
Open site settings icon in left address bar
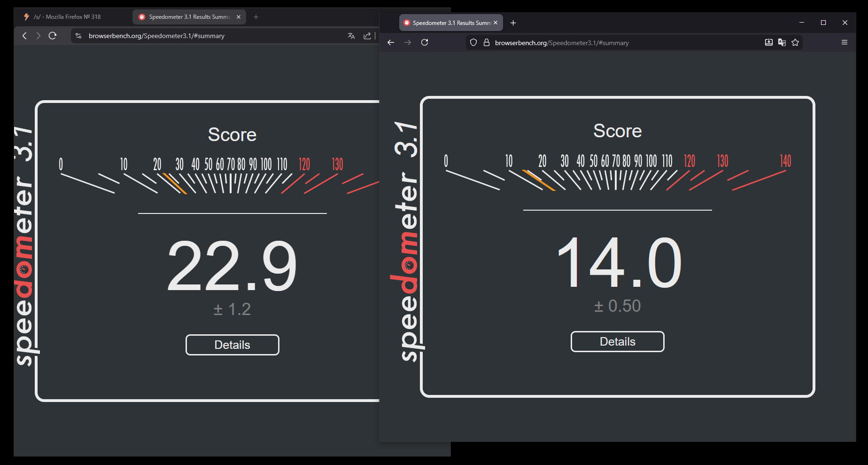coord(78,36)
